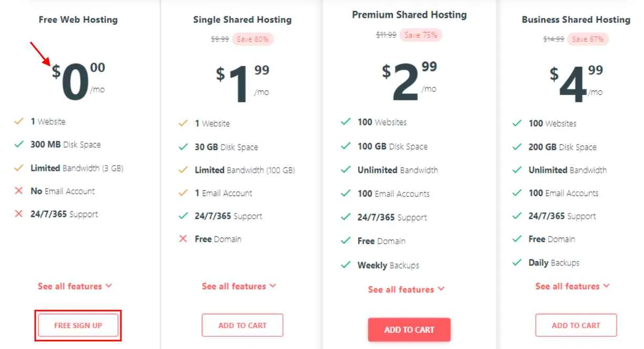This screenshot has width=644, height=349.
Task: Expand See all features under Single Shared Hosting
Action: point(239,286)
